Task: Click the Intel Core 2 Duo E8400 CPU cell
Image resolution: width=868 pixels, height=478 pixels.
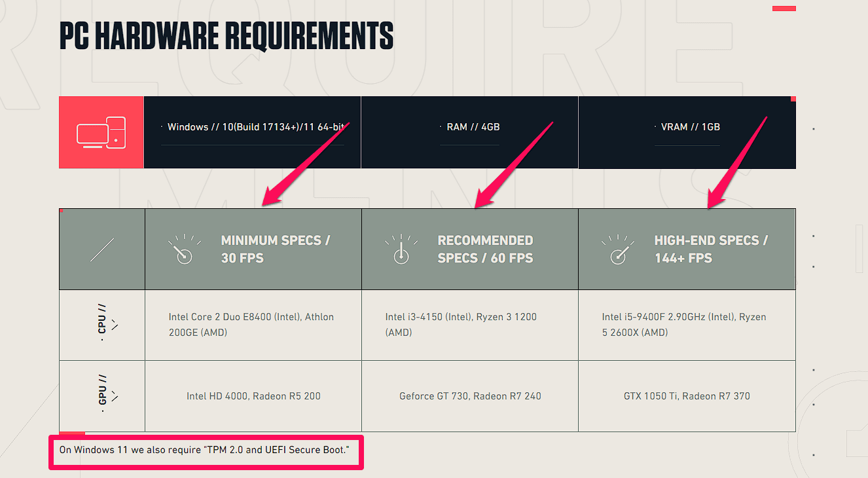Action: click(251, 325)
